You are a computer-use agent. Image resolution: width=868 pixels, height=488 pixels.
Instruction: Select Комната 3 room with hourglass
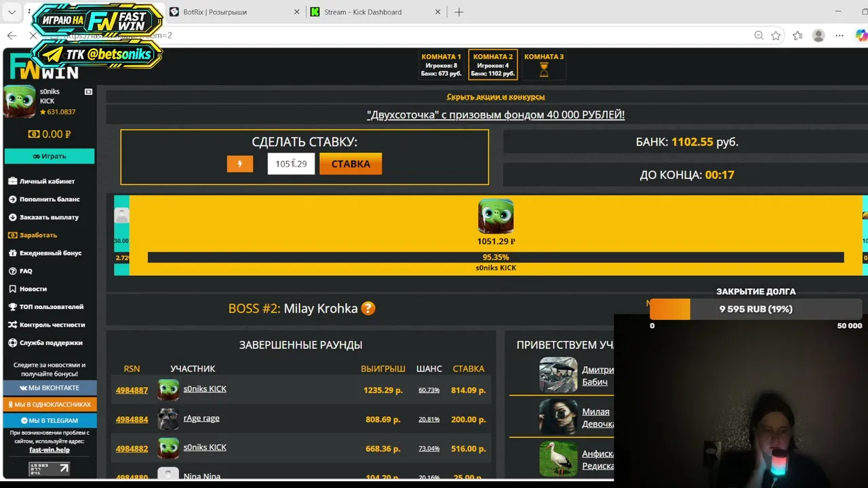click(x=544, y=65)
